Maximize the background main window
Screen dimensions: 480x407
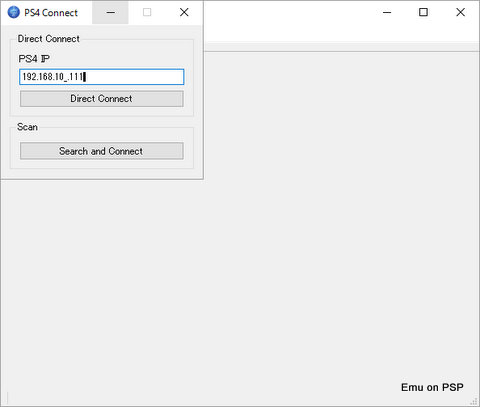tap(423, 12)
